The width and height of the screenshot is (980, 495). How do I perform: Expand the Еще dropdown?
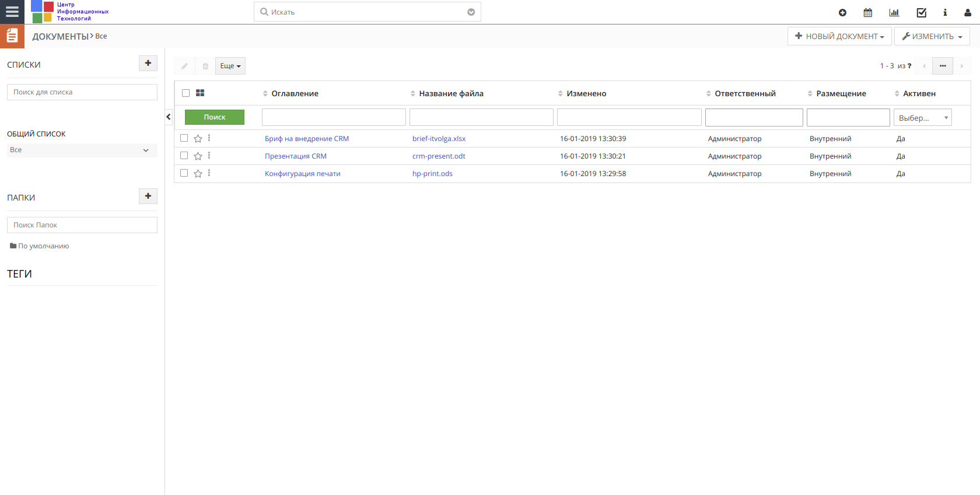pos(230,66)
